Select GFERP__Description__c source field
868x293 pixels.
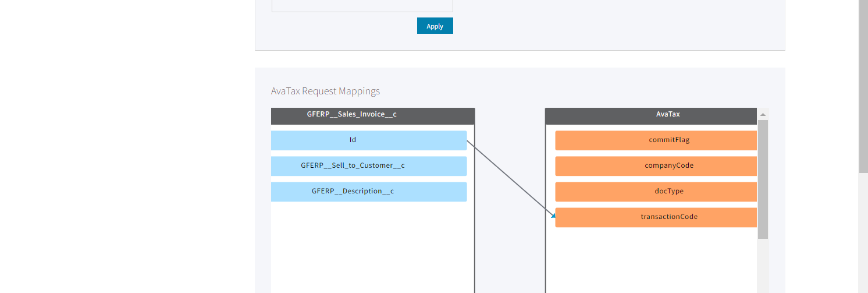pos(369,192)
